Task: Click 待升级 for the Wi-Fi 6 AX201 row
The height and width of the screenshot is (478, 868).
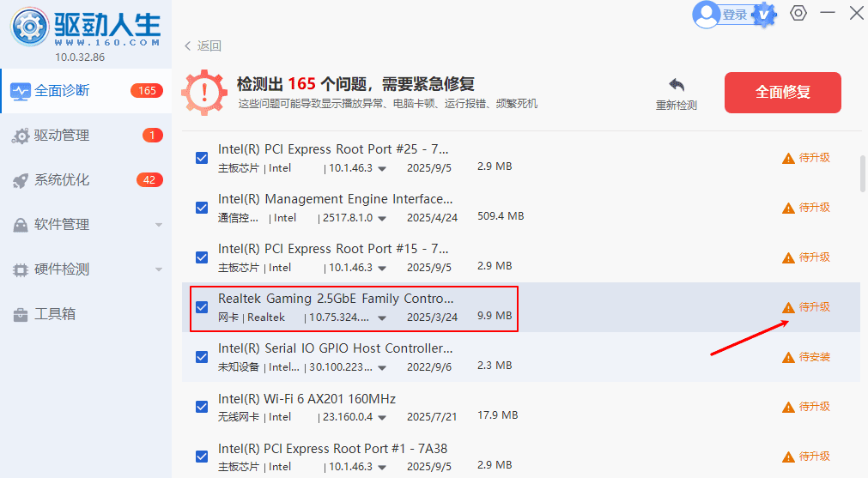Action: 814,407
